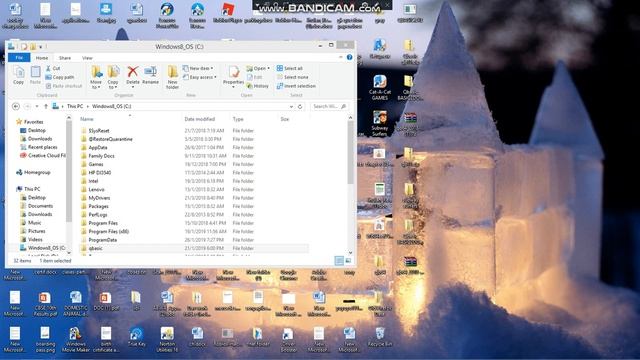Minimize the ribbon with the chevron
This screenshot has height=360, width=640.
click(x=341, y=58)
